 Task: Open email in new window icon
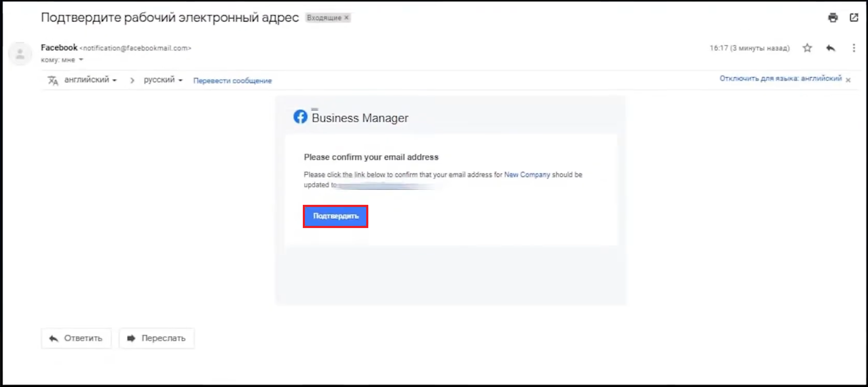coord(854,18)
